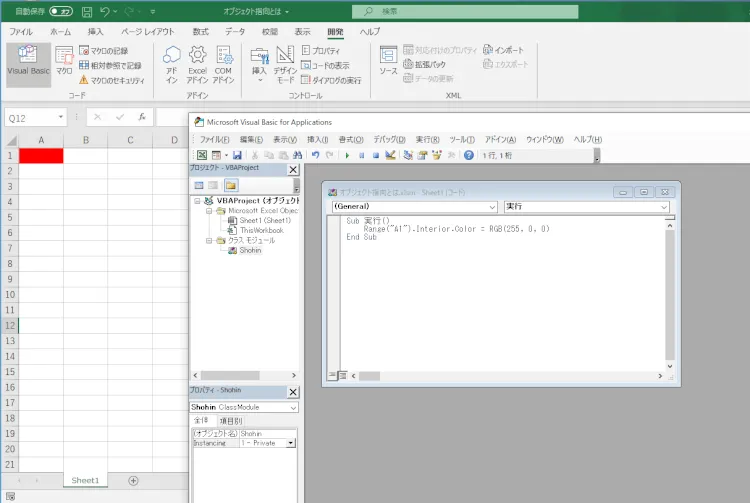Close the project explorer pane
This screenshot has width=750, height=503.
[x=293, y=169]
